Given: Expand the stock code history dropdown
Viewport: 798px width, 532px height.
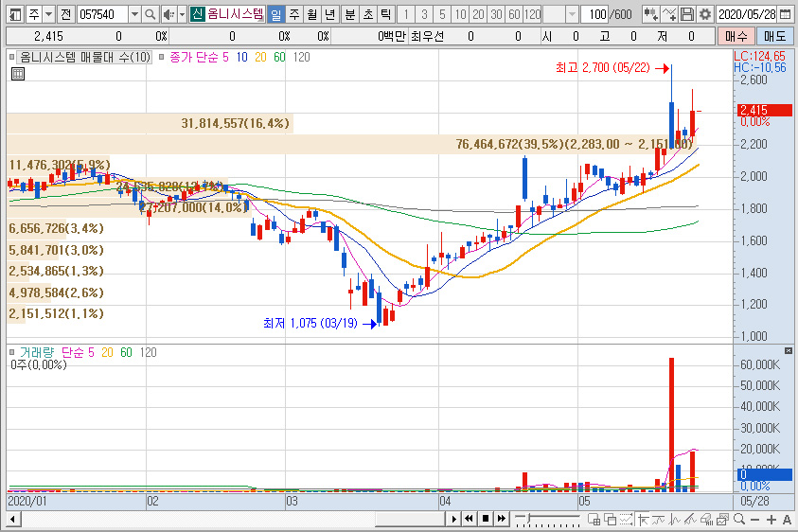Looking at the screenshot, I should (x=134, y=14).
